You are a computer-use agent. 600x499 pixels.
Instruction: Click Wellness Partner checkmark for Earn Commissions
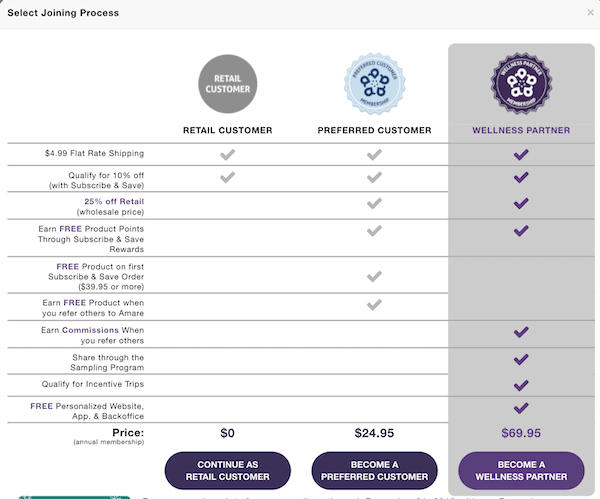pyautogui.click(x=521, y=332)
